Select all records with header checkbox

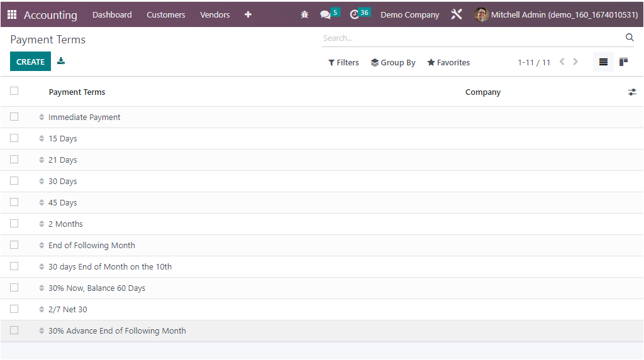[14, 91]
